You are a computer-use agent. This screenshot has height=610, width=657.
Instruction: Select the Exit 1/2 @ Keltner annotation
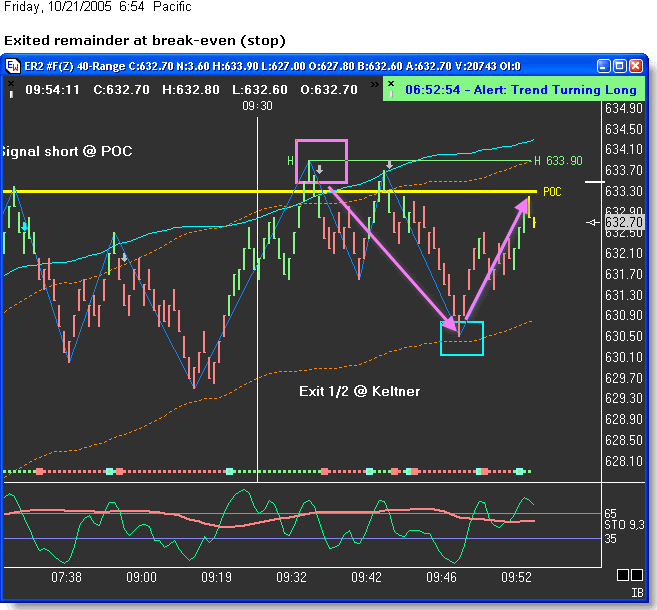[x=359, y=391]
